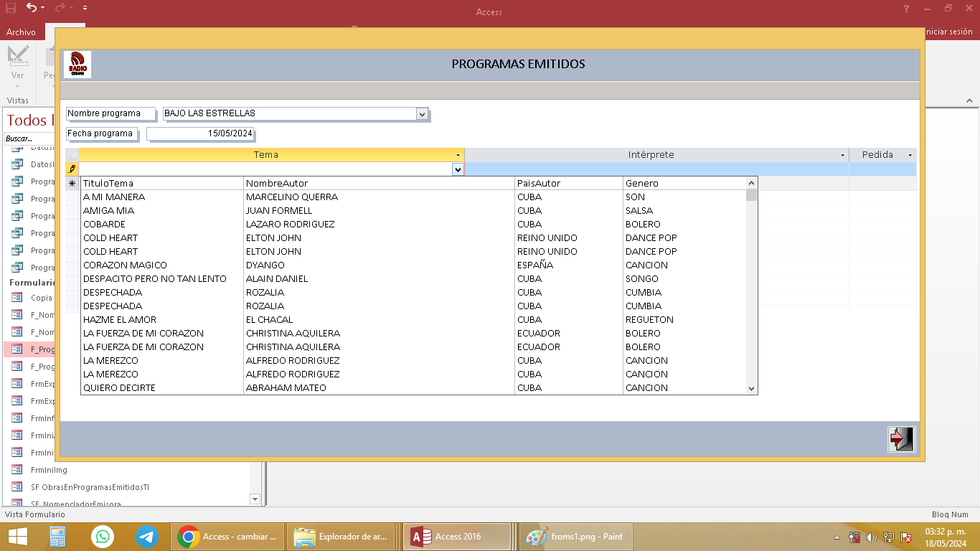Click the form icon beside SF ObrasEnProgramasEmitidosTI

pos(18,487)
